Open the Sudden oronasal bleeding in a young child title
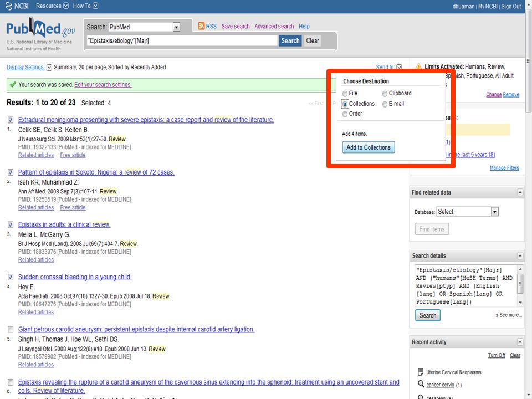 [x=75, y=277]
